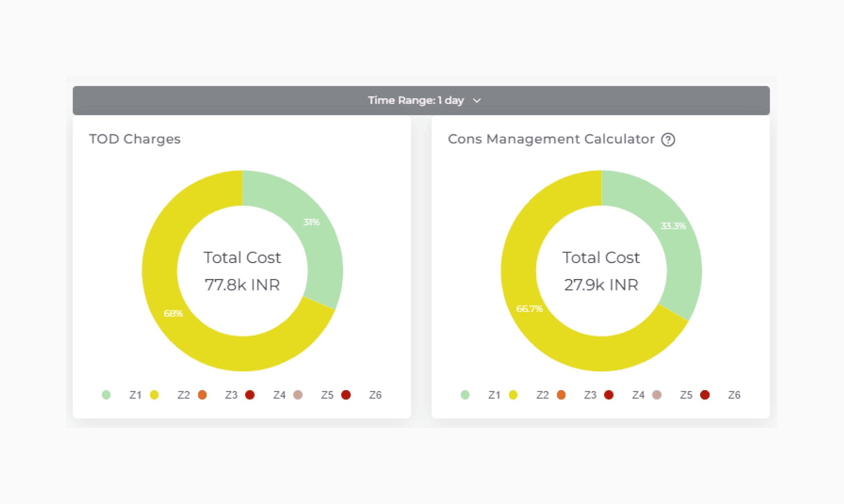844x504 pixels.
Task: Toggle yellow legend dot in TOD Charges
Action: coord(154,395)
